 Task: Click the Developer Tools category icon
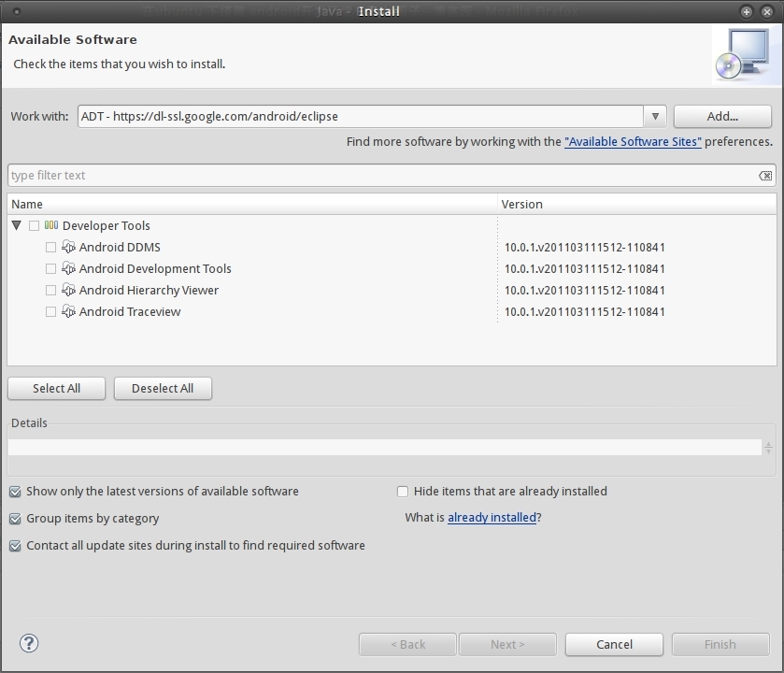51,225
